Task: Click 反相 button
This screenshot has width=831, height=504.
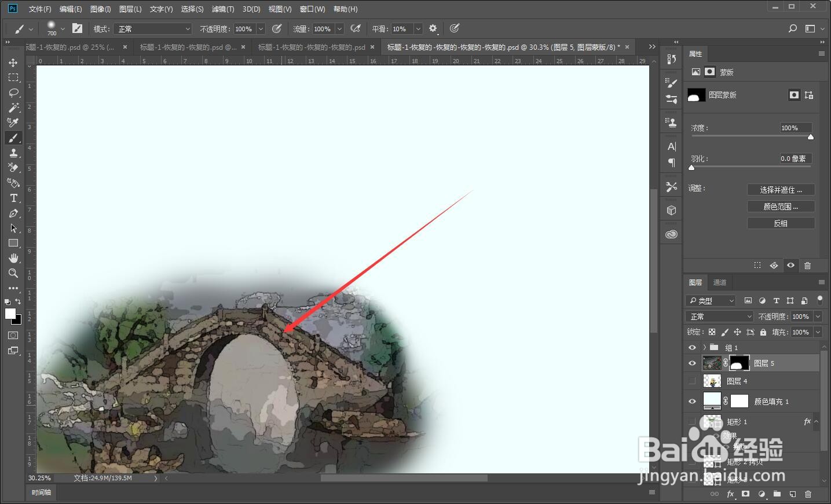Action: 781,223
